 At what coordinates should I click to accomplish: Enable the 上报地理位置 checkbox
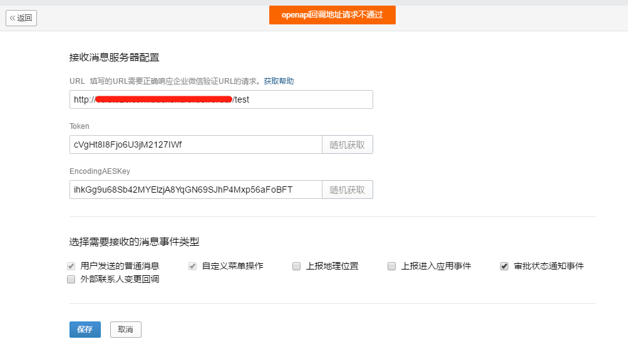coord(296,266)
